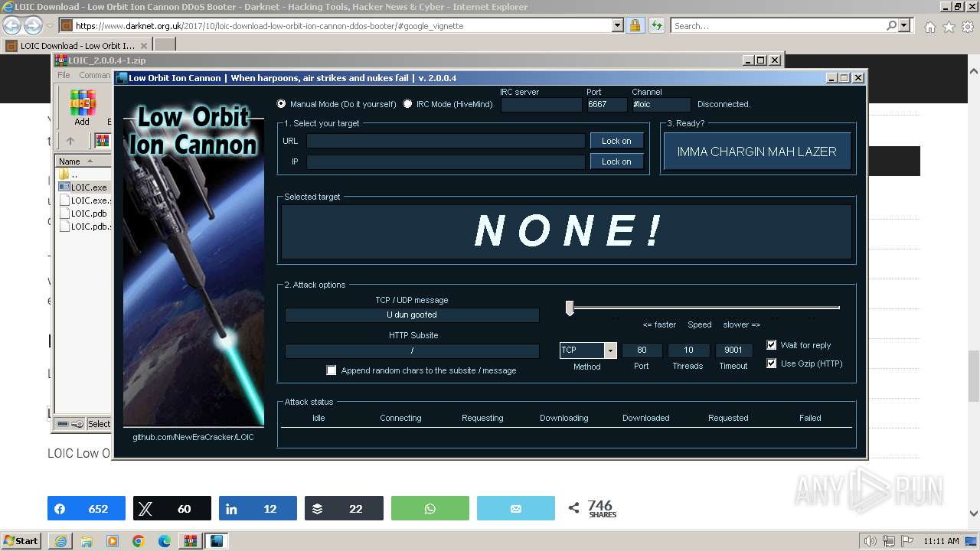
Task: Click the WhatsApp share button
Action: pos(430,509)
